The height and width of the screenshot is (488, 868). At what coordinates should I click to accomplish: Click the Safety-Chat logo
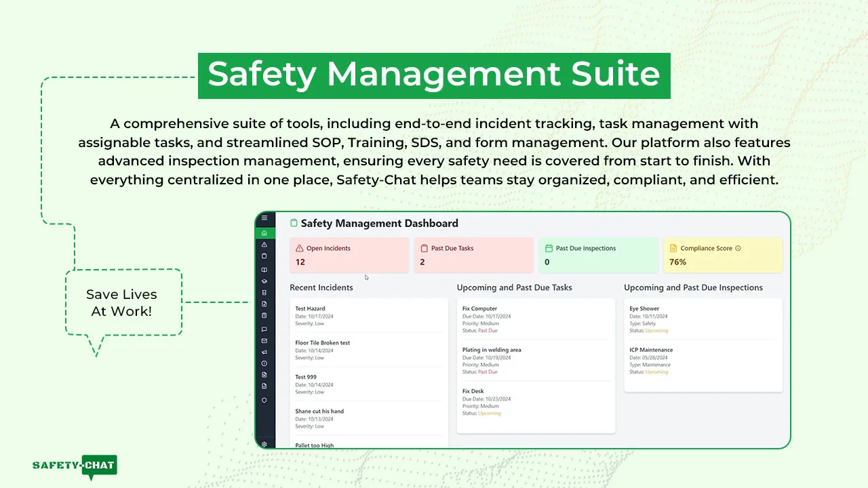pos(75,466)
